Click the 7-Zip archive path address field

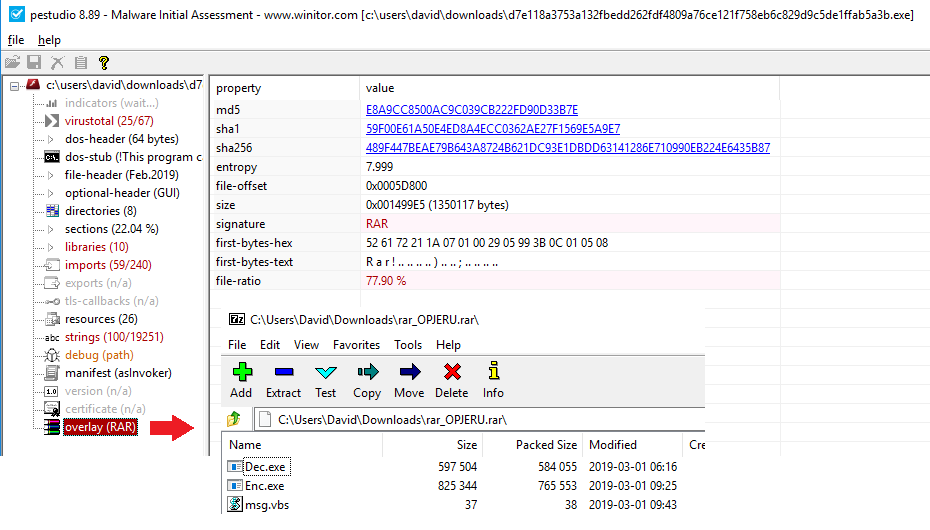pos(480,419)
